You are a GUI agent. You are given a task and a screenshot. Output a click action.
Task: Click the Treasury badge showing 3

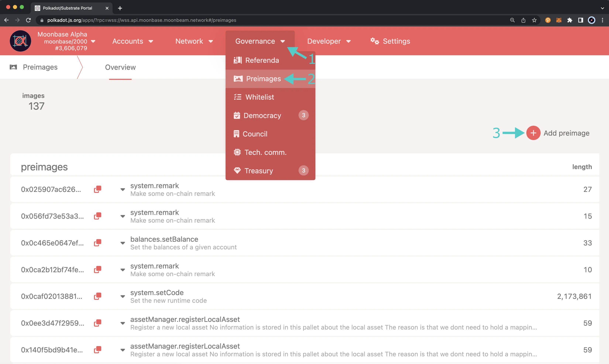pos(304,171)
